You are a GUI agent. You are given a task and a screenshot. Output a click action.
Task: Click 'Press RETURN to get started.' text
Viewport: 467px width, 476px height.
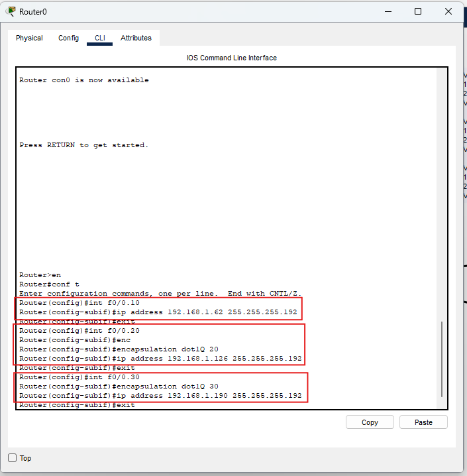(84, 145)
